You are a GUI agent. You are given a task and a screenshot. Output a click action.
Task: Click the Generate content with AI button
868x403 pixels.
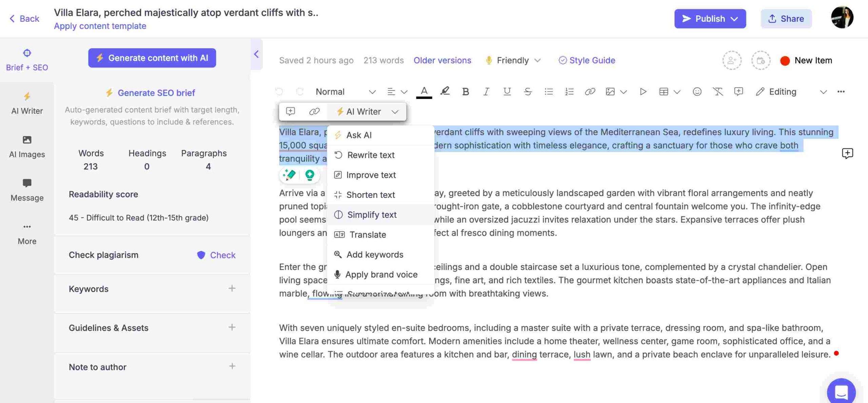pyautogui.click(x=152, y=58)
